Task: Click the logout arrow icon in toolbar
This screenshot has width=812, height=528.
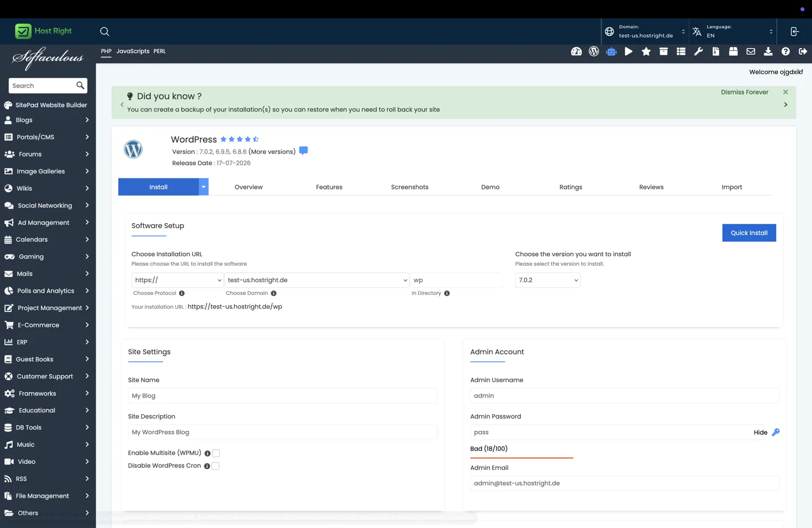Action: click(803, 51)
